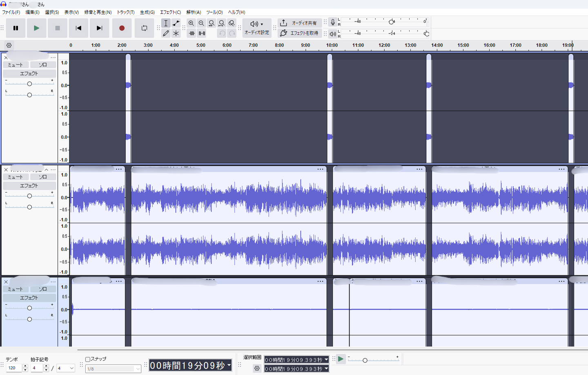
Task: Open second track's エフェクト panel
Action: tap(29, 186)
